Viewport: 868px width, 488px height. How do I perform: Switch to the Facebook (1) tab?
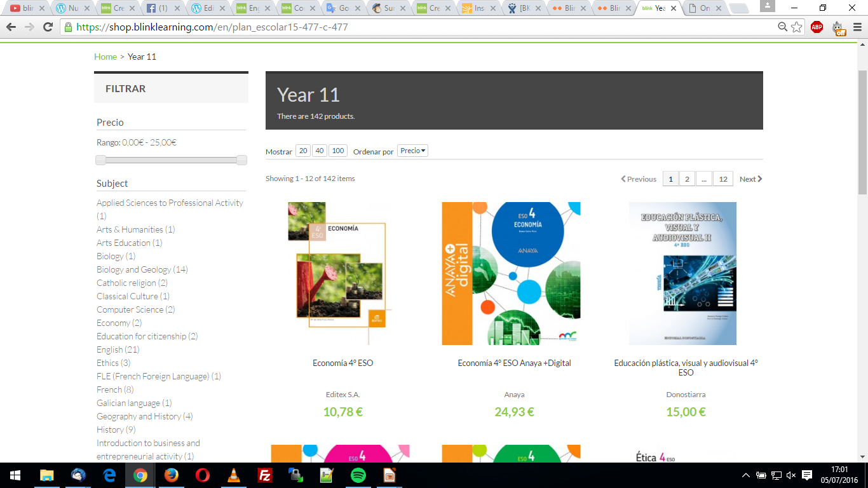coord(162,8)
